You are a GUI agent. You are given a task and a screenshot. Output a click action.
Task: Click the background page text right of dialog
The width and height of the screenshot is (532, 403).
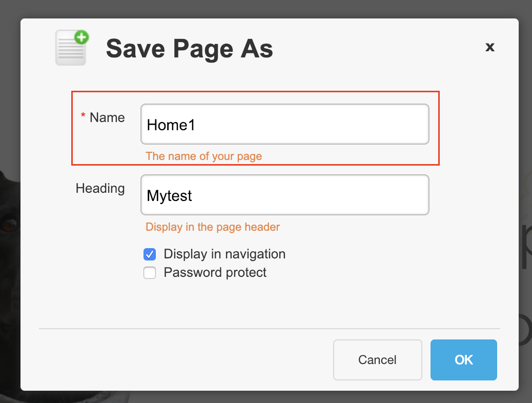525,246
